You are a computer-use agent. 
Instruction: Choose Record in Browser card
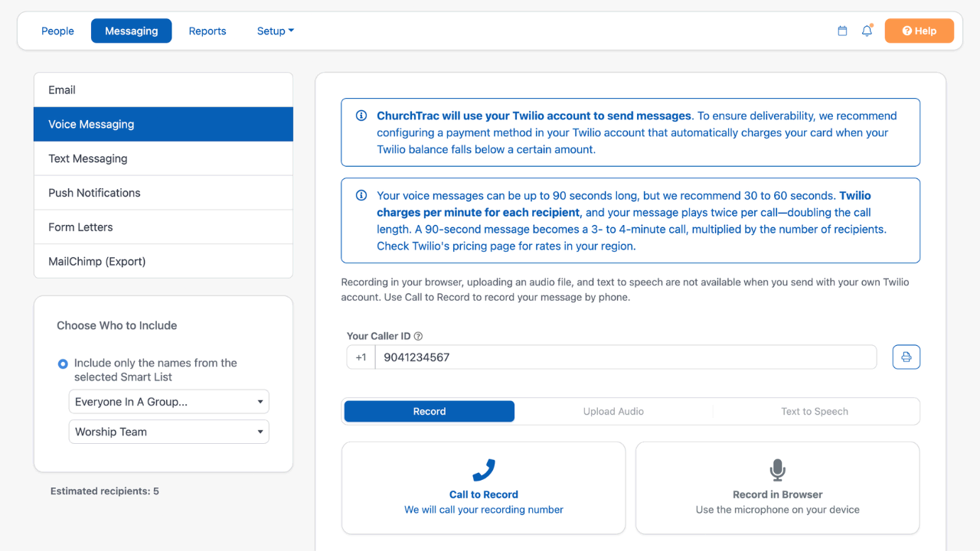(x=778, y=488)
